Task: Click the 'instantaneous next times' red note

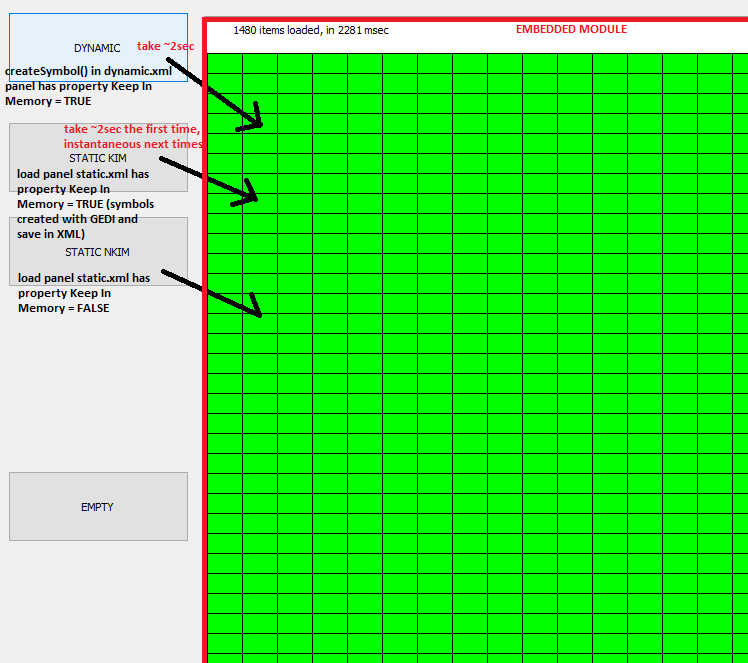Action: pyautogui.click(x=133, y=144)
